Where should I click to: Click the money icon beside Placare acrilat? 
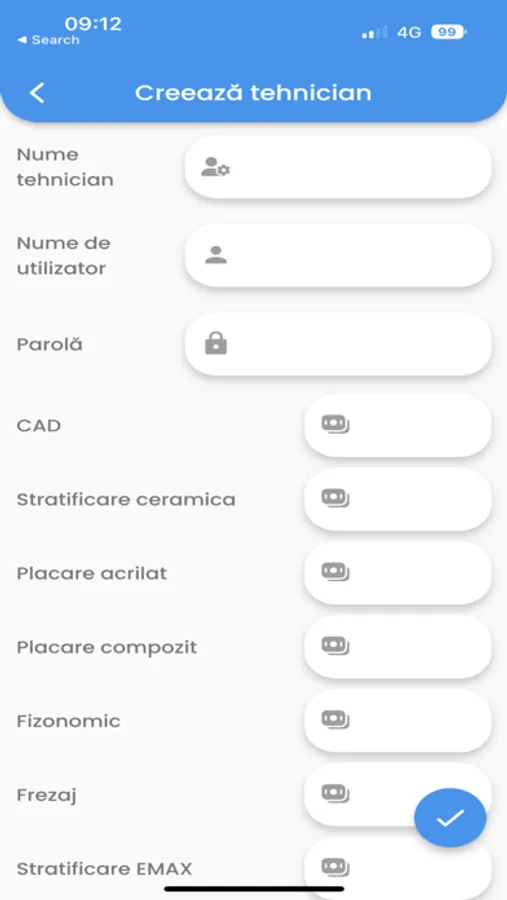point(335,572)
